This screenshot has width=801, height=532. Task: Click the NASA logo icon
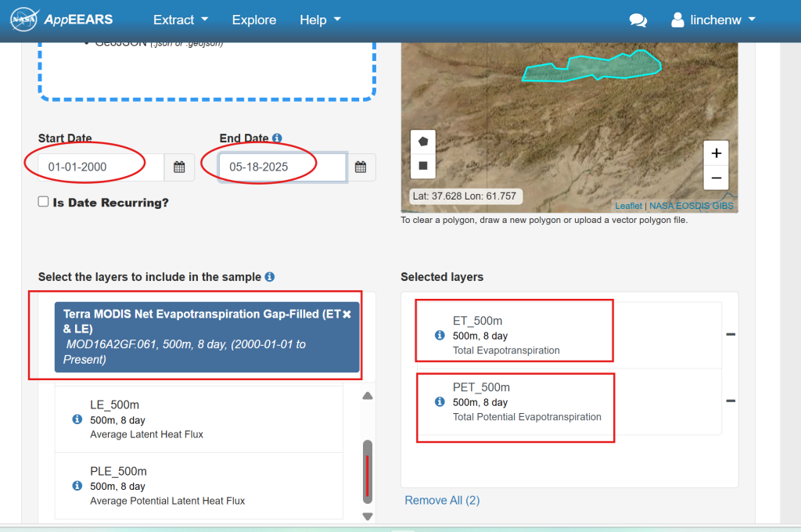pos(24,20)
